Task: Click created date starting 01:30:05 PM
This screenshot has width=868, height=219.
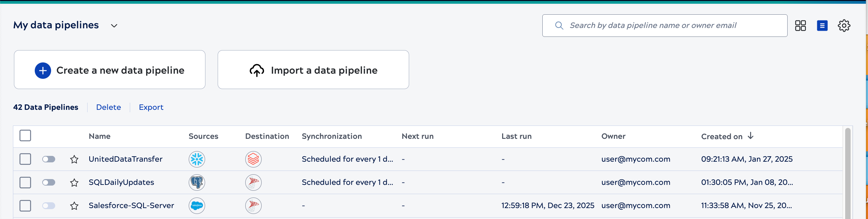Action: point(747,182)
